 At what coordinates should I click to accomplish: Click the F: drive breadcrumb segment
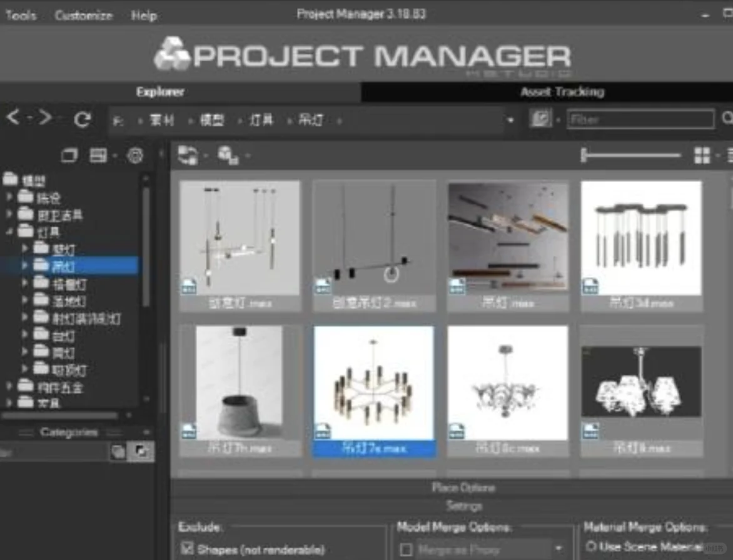118,121
